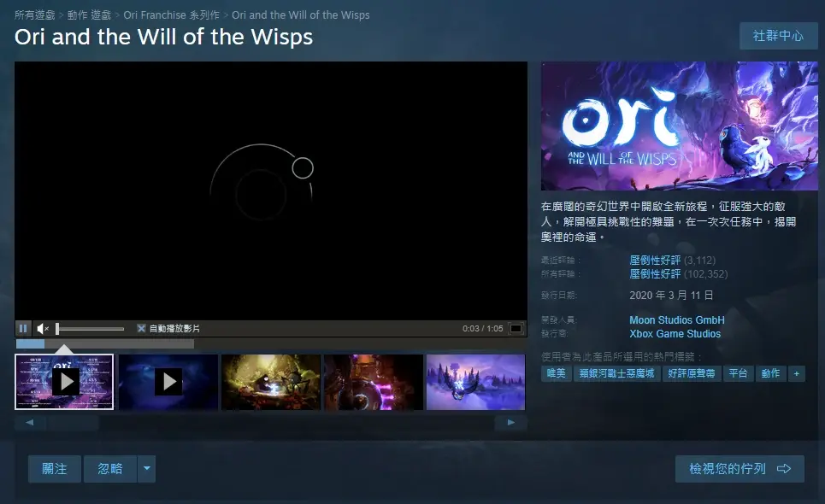Image resolution: width=825 pixels, height=504 pixels.
Task: Click Ori and the Will of the Wisps breadcrumb
Action: (301, 15)
